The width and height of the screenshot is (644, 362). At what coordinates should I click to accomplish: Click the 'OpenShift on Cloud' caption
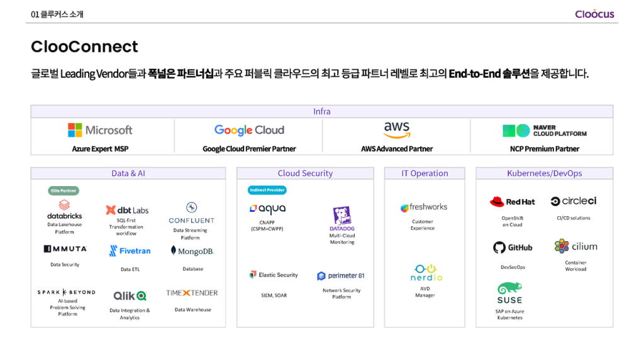pos(513,222)
